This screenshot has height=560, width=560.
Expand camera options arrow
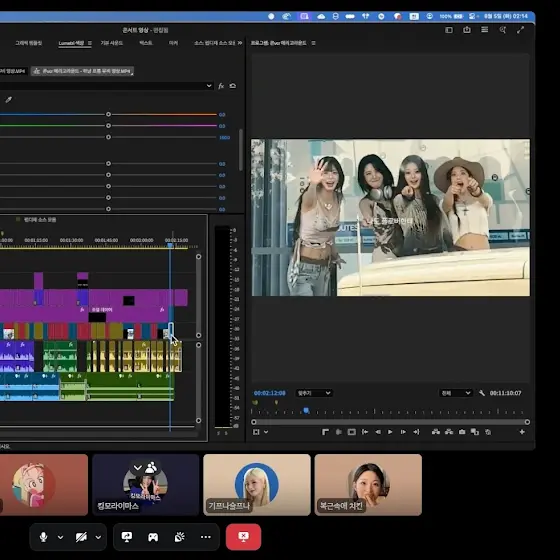click(98, 537)
